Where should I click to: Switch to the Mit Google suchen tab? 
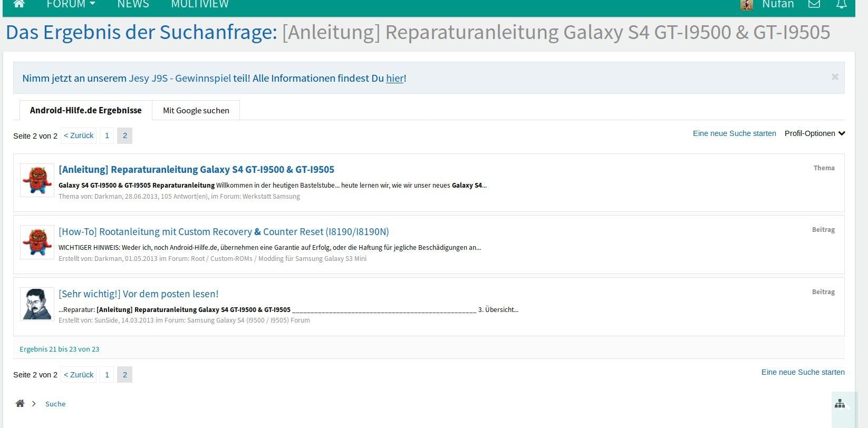coord(196,110)
